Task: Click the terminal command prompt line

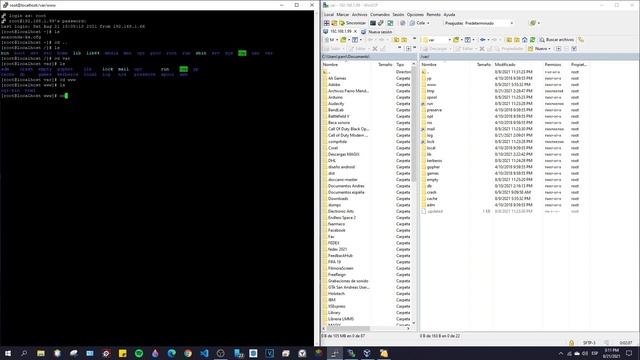Action: coord(35,96)
